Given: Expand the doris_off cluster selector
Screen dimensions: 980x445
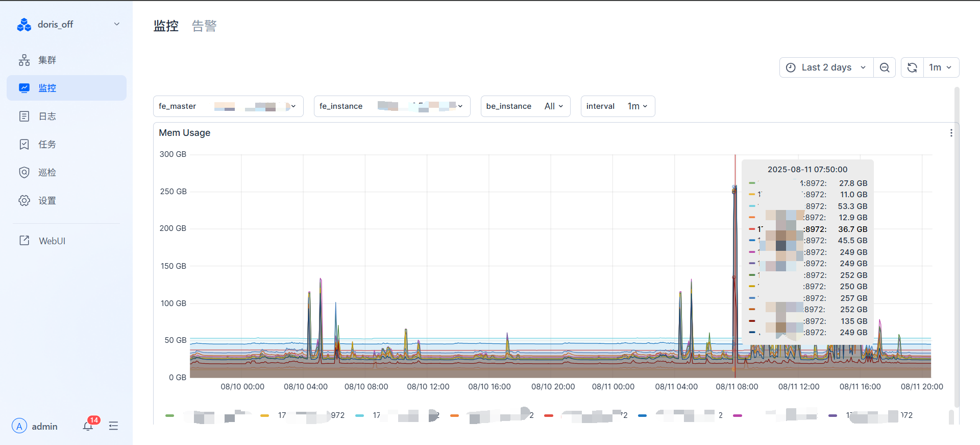Looking at the screenshot, I should point(117,24).
